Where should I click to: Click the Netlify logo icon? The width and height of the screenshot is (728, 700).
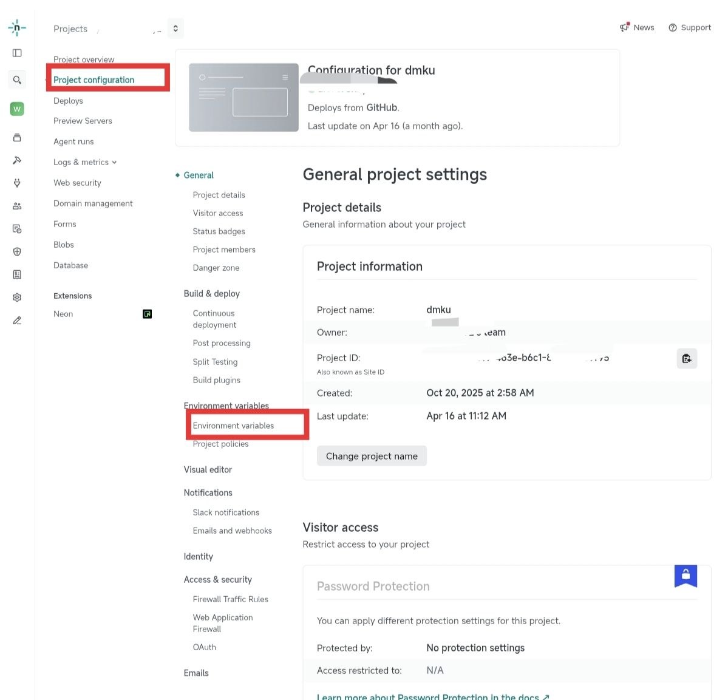click(17, 28)
